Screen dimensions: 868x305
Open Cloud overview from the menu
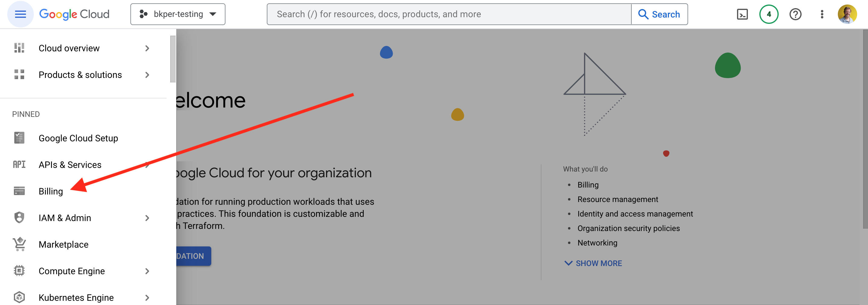point(69,48)
